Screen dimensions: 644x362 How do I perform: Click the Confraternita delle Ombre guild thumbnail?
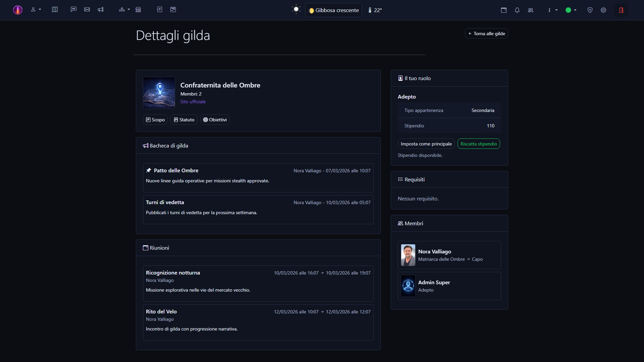(x=159, y=93)
